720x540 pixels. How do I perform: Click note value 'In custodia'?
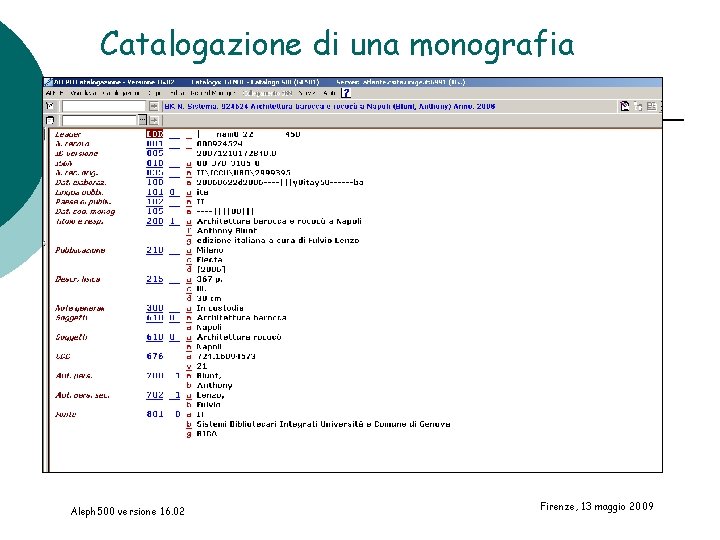[220, 308]
